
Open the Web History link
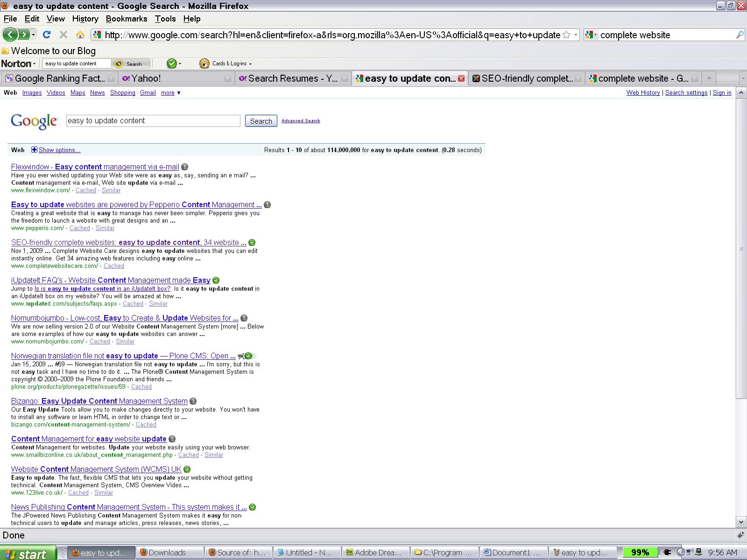click(643, 93)
